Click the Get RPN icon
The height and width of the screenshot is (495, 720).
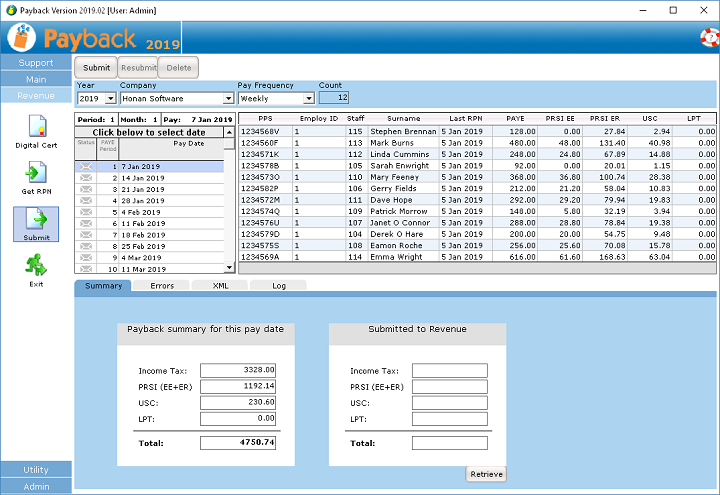pos(36,174)
